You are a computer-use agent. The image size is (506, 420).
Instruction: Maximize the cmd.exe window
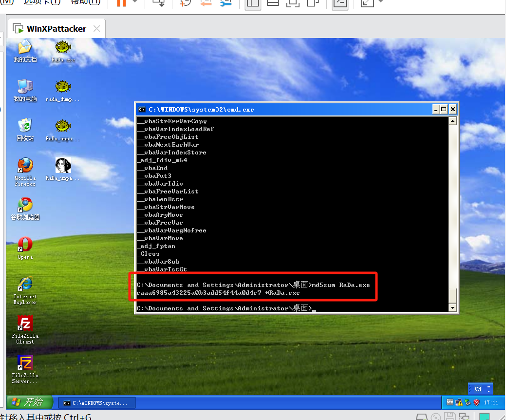click(444, 110)
